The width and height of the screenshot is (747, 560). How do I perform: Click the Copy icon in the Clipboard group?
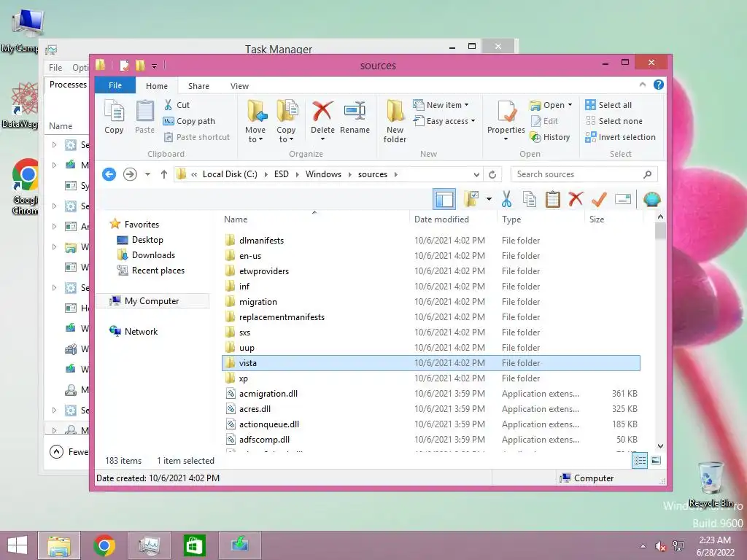114,117
